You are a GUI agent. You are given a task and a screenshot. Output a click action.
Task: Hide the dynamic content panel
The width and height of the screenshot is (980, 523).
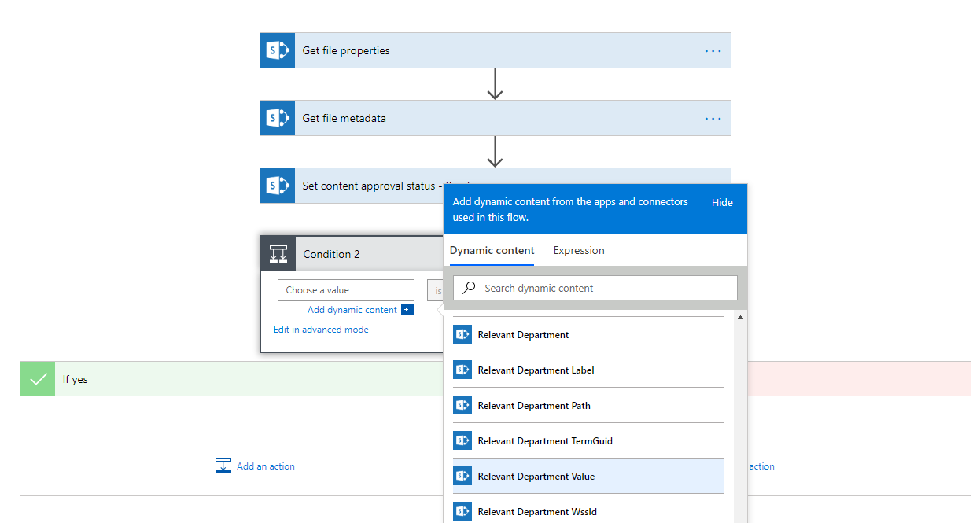(x=722, y=202)
